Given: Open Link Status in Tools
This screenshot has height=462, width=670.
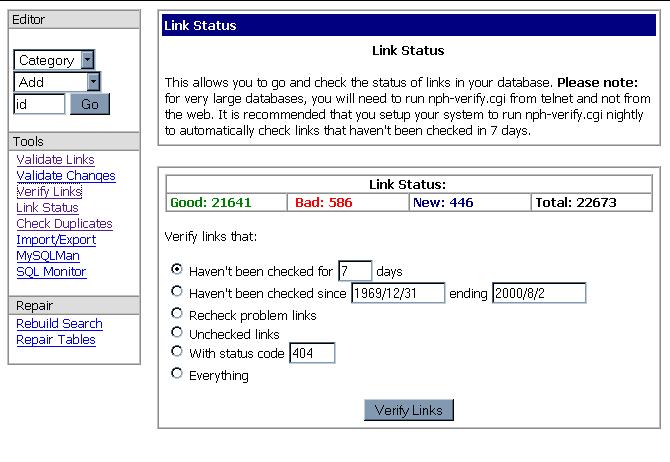Looking at the screenshot, I should [47, 208].
